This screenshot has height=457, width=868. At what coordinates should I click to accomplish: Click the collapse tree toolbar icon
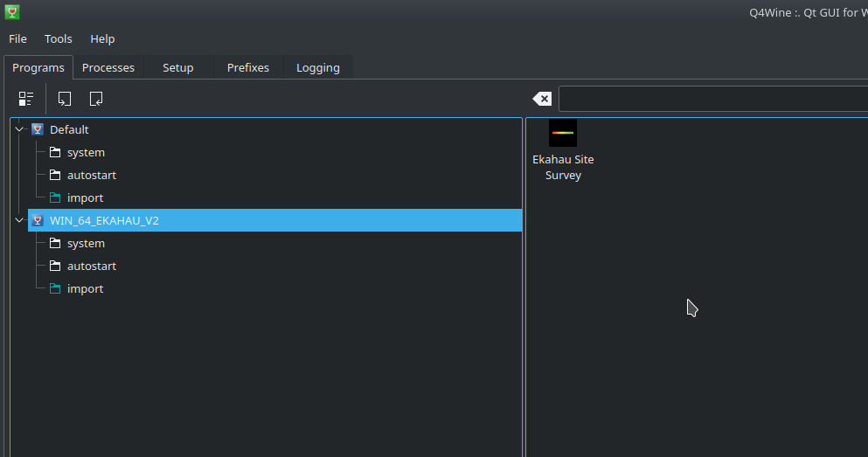[x=96, y=99]
